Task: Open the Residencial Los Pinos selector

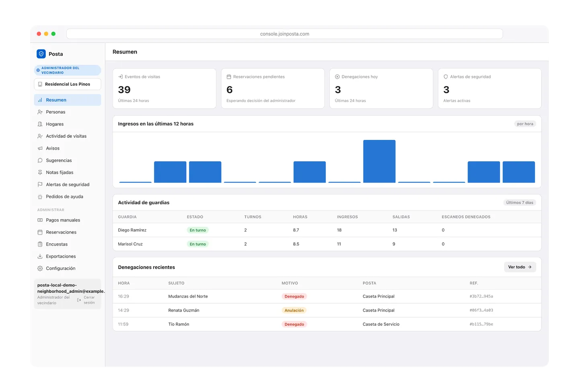Action: point(68,84)
